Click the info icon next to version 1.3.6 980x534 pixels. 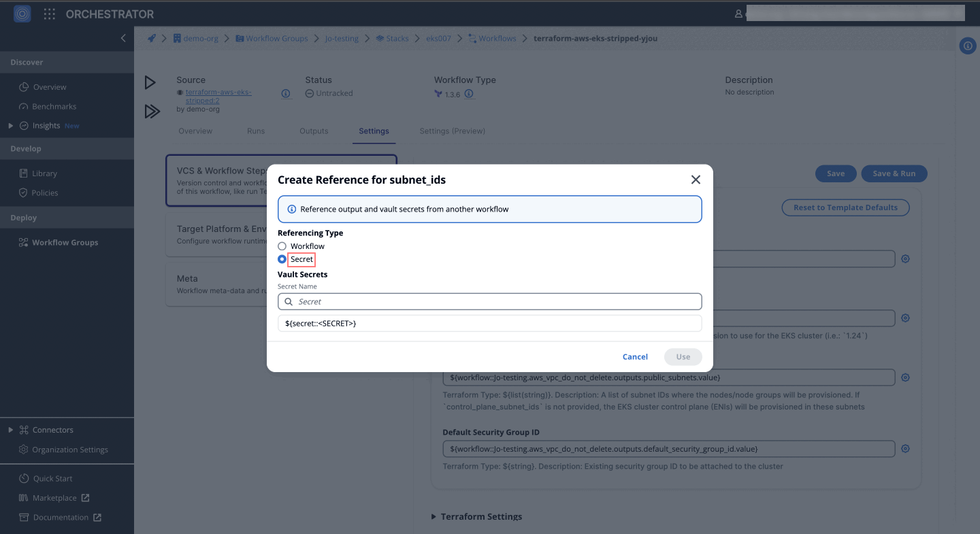pos(469,94)
